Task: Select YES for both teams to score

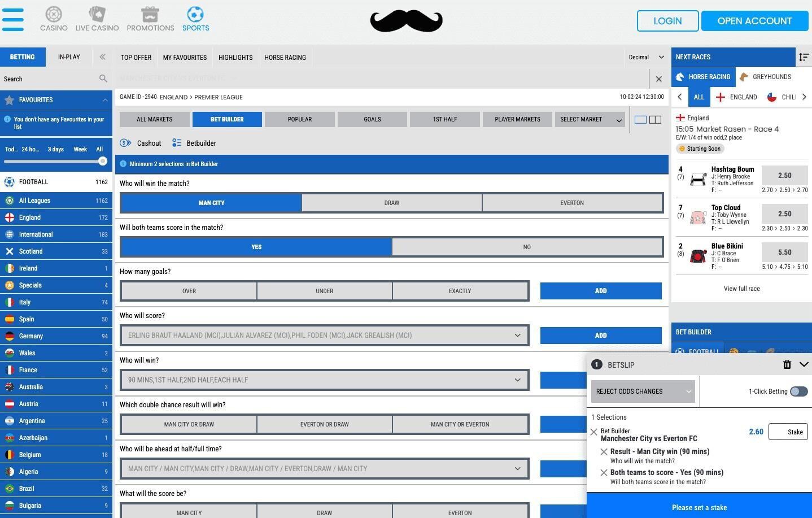Action: 256,247
